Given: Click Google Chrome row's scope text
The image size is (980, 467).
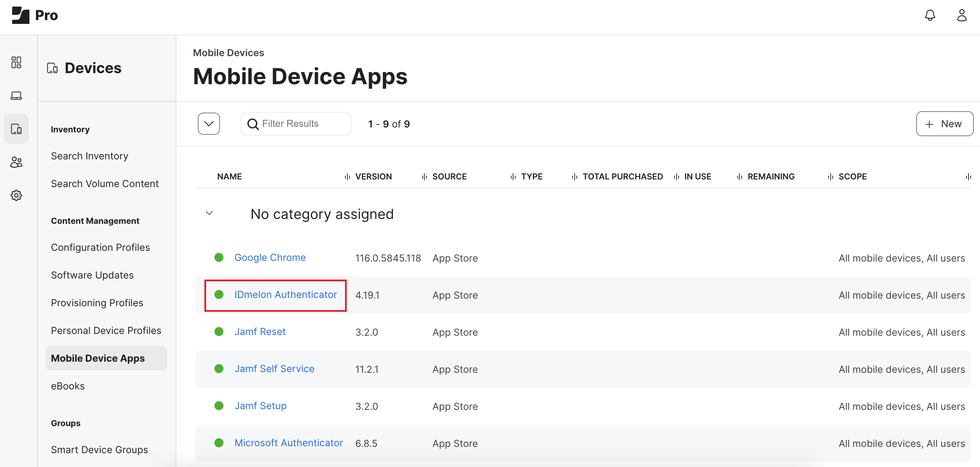Looking at the screenshot, I should click(902, 258).
